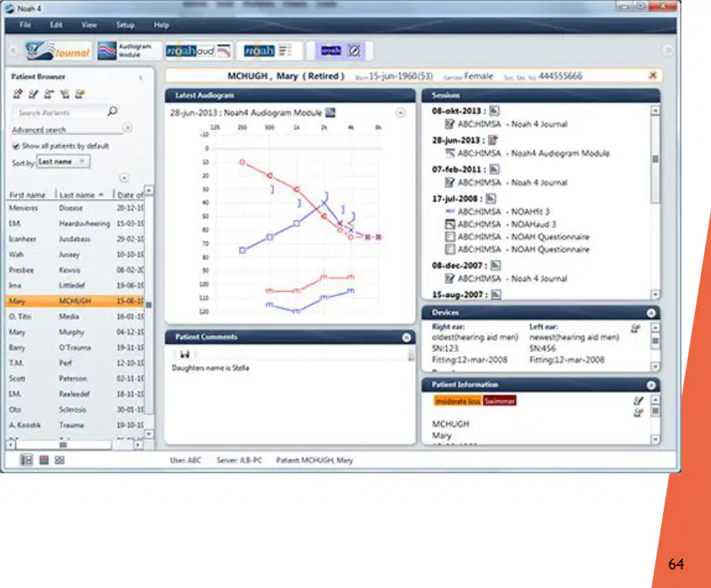Click the magnifier search icon
711x588 pixels.
[112, 111]
